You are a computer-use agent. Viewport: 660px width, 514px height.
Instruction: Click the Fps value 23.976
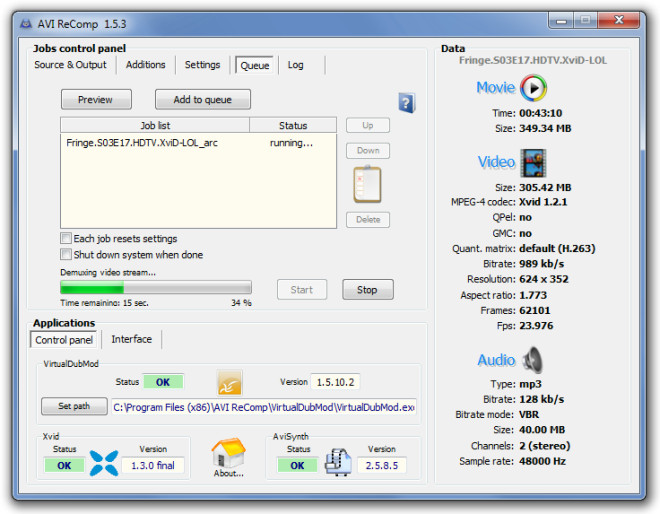536,326
